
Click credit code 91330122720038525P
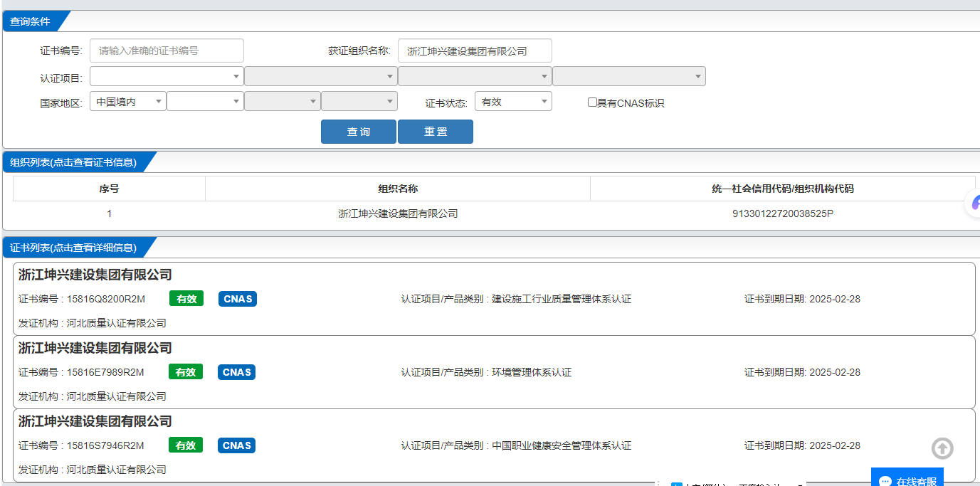783,213
